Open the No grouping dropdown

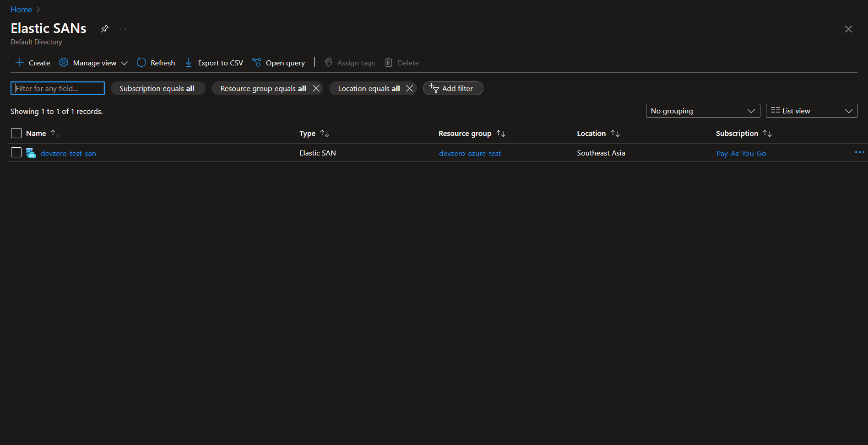click(x=703, y=110)
